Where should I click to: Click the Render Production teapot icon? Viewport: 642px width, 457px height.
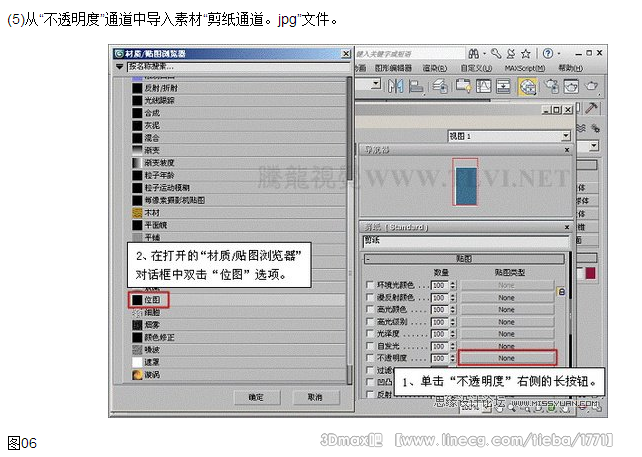[x=591, y=86]
